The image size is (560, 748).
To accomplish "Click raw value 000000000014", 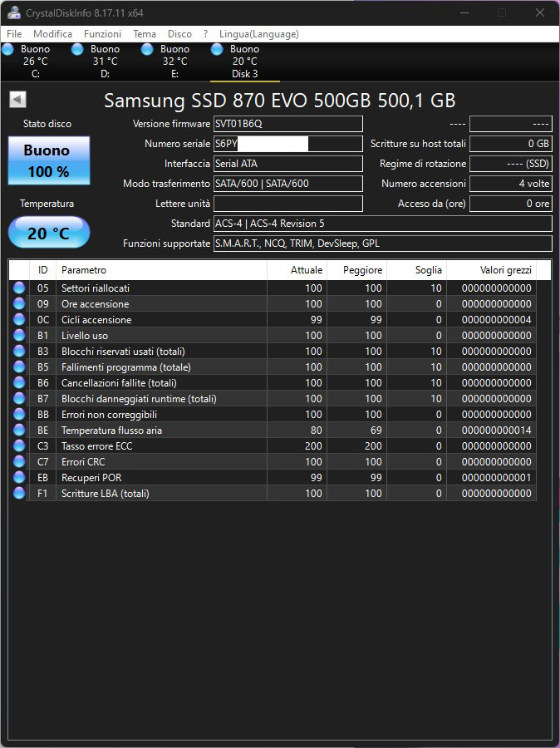I will [496, 430].
